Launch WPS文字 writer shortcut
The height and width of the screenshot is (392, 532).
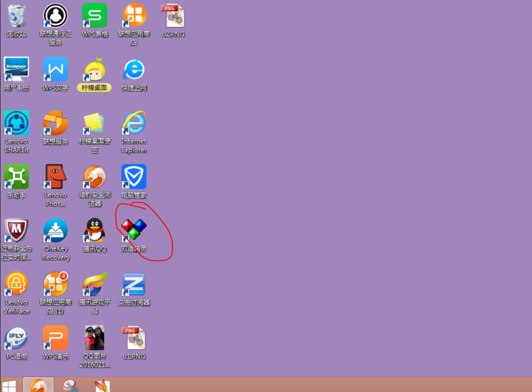[55, 69]
